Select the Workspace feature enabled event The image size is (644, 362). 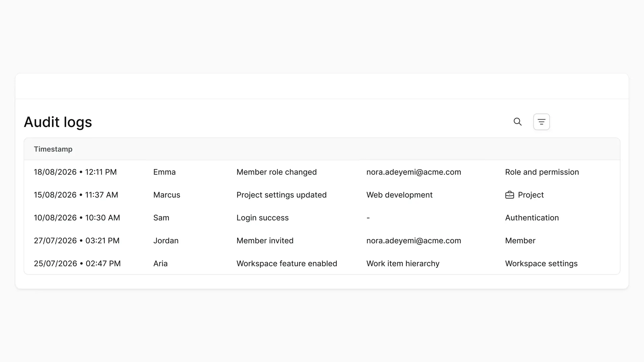coord(287,263)
